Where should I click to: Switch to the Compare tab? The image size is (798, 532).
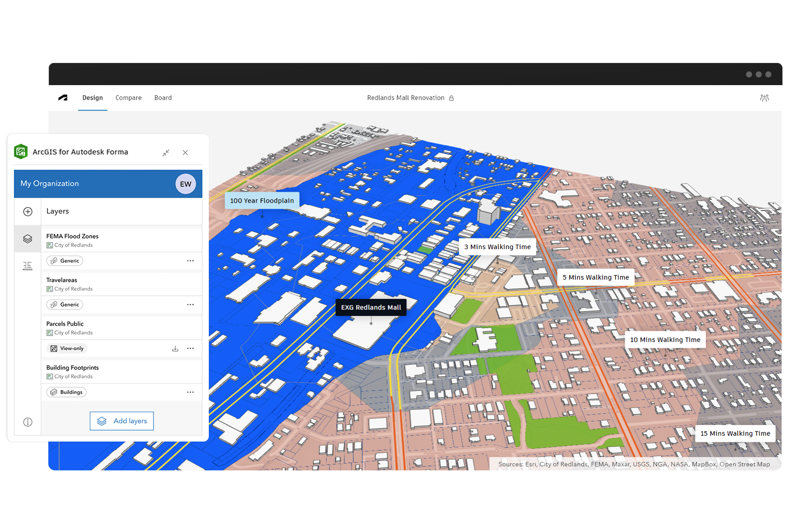[129, 98]
